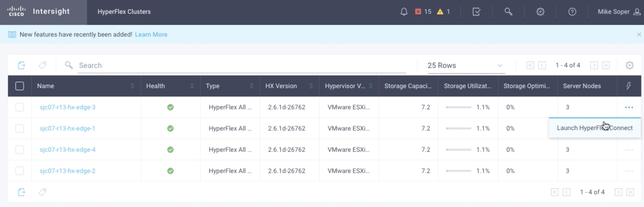Click the bottom tag icon below table
Viewport: 644px width, 207px height.
point(42,192)
